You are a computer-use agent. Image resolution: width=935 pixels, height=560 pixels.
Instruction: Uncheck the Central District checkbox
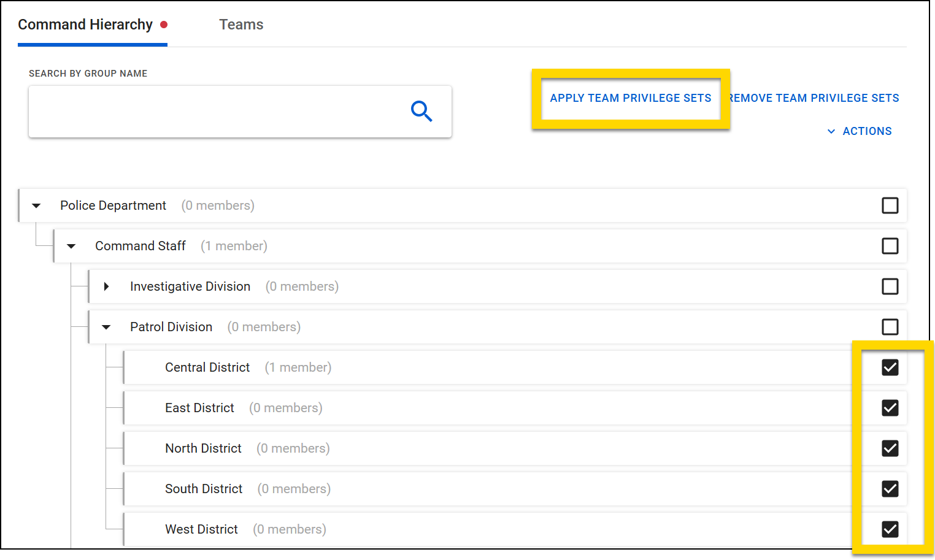[890, 367]
